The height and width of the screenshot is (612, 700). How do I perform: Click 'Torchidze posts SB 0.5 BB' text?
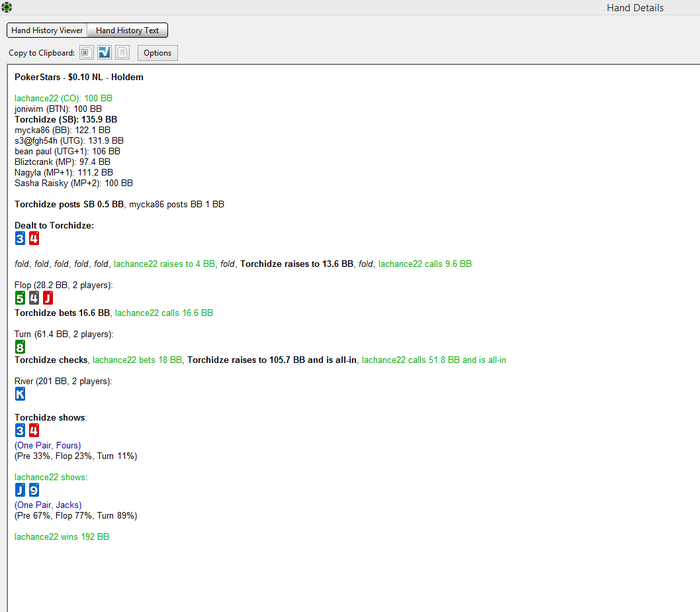(x=69, y=204)
